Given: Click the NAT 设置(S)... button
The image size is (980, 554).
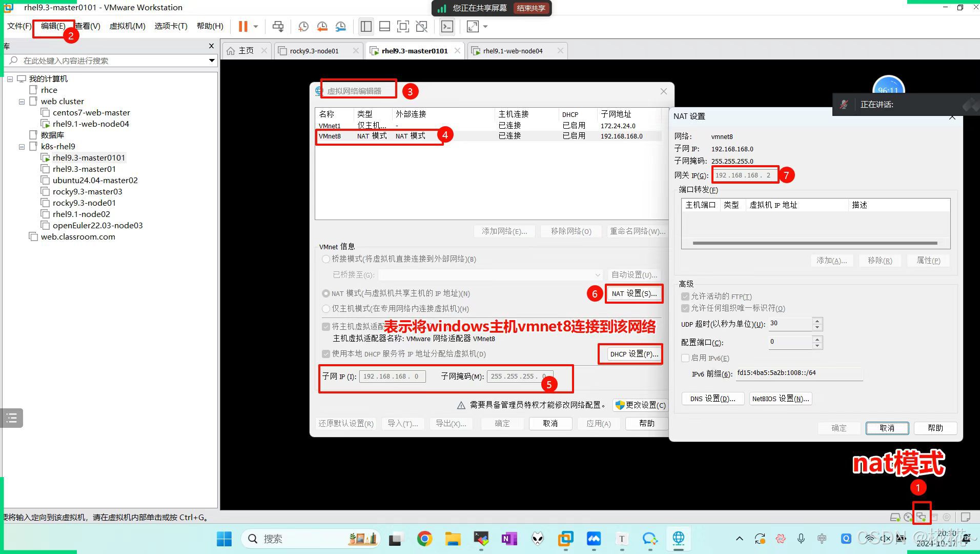Looking at the screenshot, I should (634, 293).
